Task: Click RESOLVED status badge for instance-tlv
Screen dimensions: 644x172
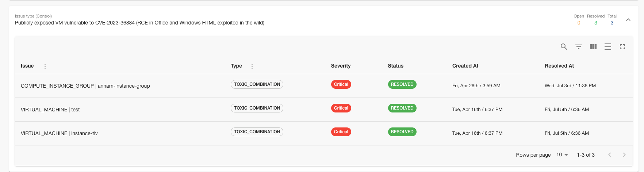Action: pyautogui.click(x=402, y=132)
